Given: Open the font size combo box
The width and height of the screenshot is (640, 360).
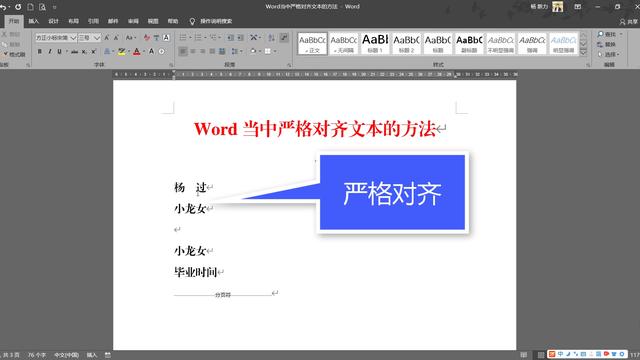Looking at the screenshot, I should [x=89, y=38].
